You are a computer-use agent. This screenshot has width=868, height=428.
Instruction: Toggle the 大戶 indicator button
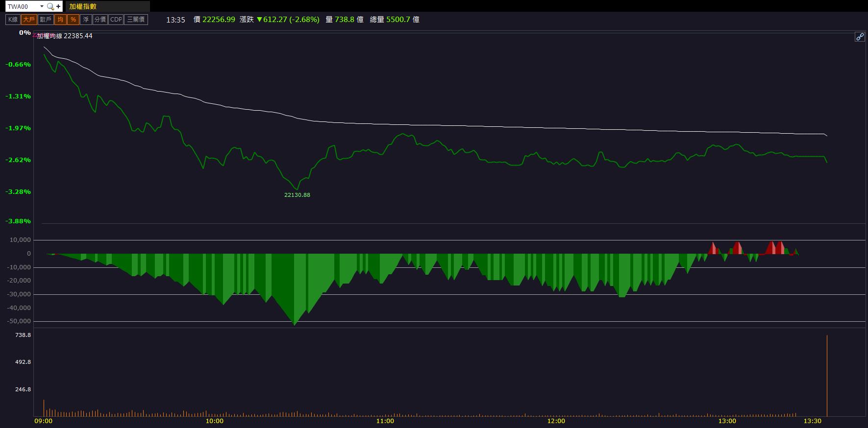click(x=29, y=20)
